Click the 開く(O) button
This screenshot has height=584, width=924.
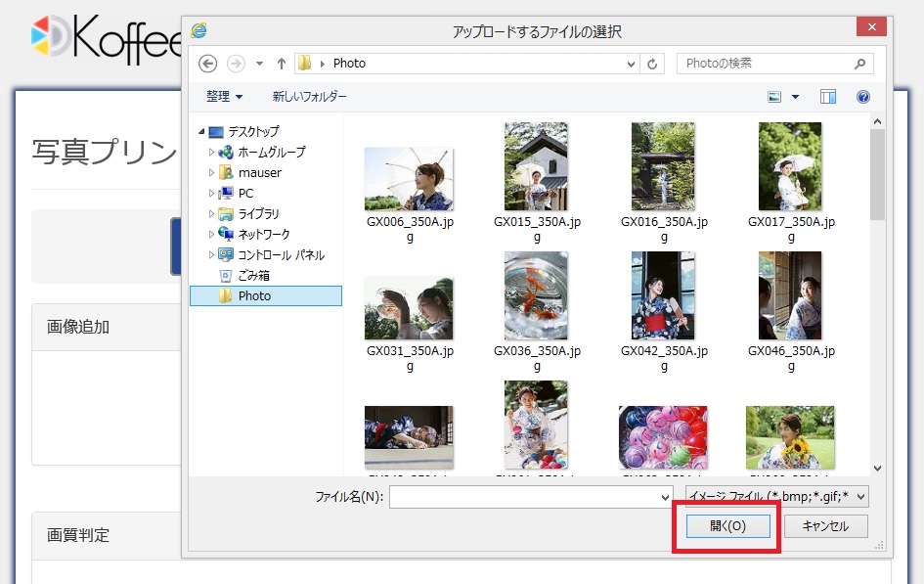click(727, 526)
